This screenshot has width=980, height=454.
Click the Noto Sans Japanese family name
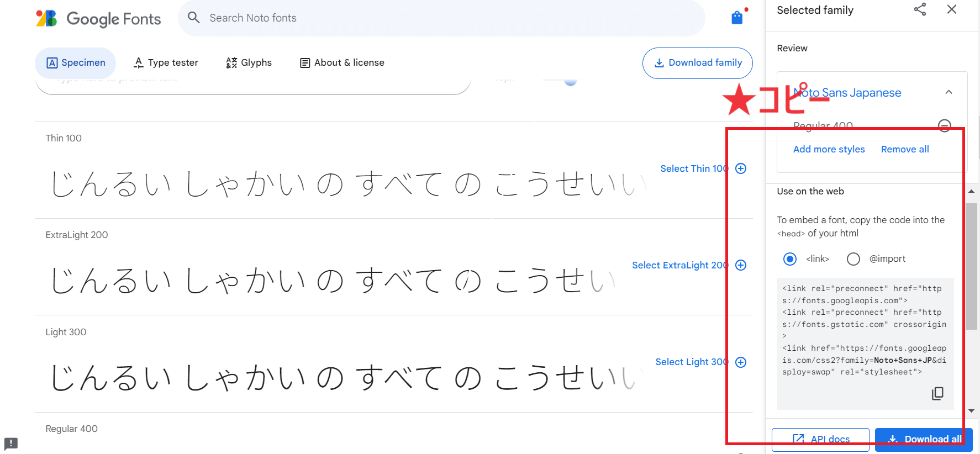click(847, 93)
